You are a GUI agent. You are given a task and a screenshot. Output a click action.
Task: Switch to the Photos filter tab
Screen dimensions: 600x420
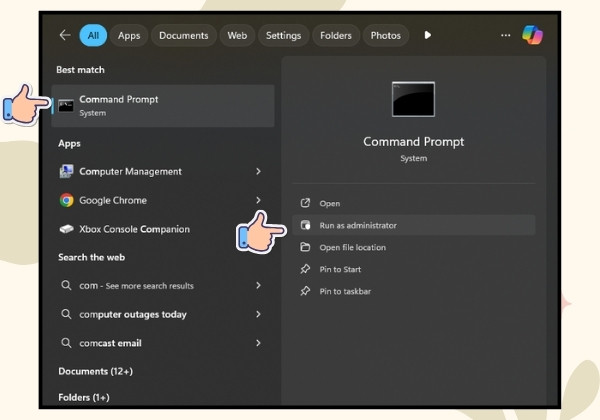pyautogui.click(x=386, y=35)
